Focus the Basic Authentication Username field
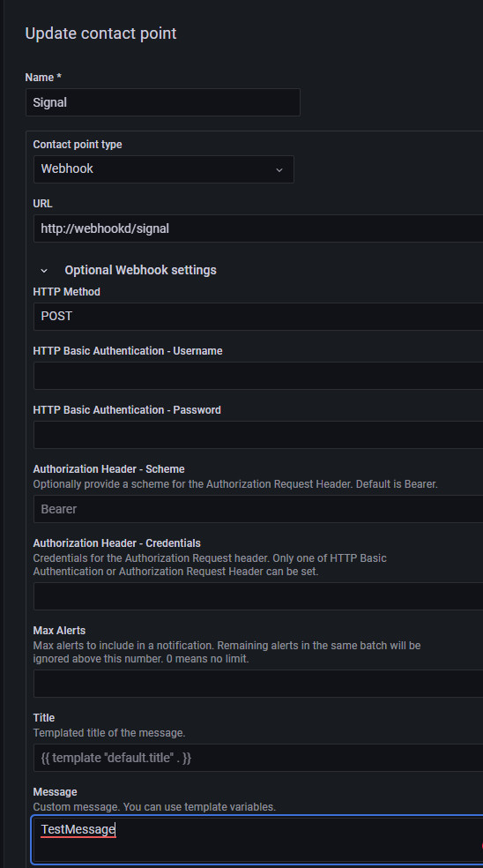The height and width of the screenshot is (868, 483). pyautogui.click(x=258, y=376)
